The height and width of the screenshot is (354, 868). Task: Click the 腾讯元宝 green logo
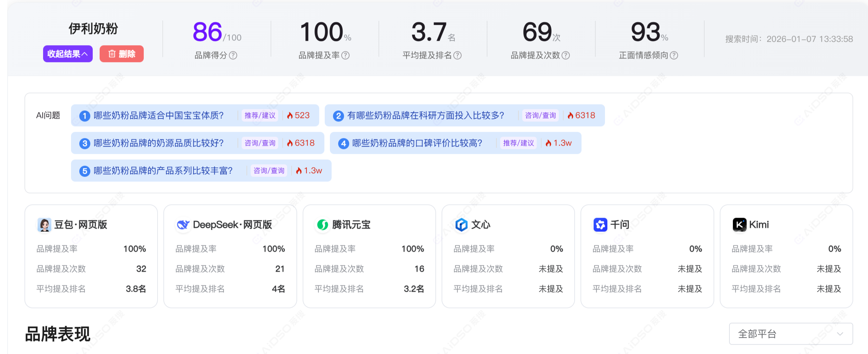pyautogui.click(x=322, y=225)
